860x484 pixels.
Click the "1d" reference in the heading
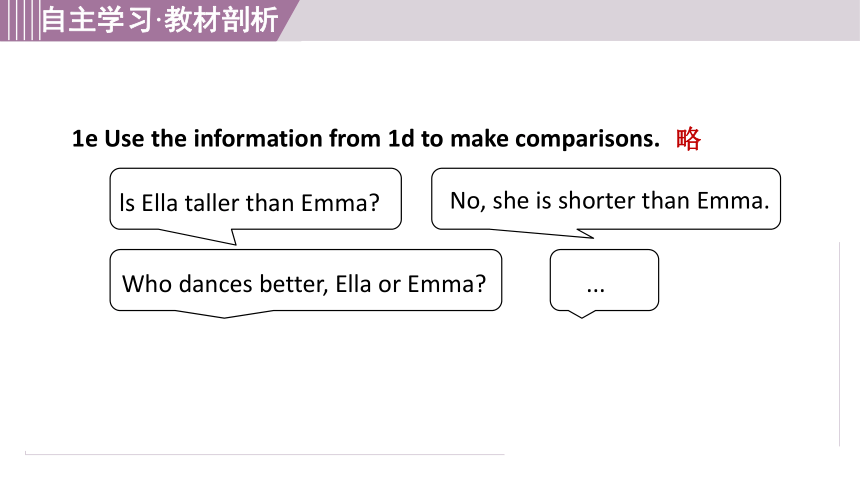pos(401,138)
